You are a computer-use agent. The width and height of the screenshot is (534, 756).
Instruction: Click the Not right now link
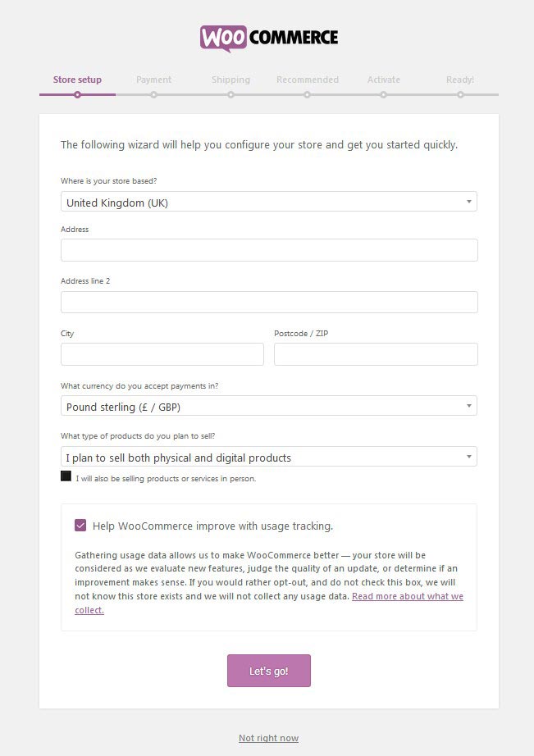pyautogui.click(x=268, y=738)
